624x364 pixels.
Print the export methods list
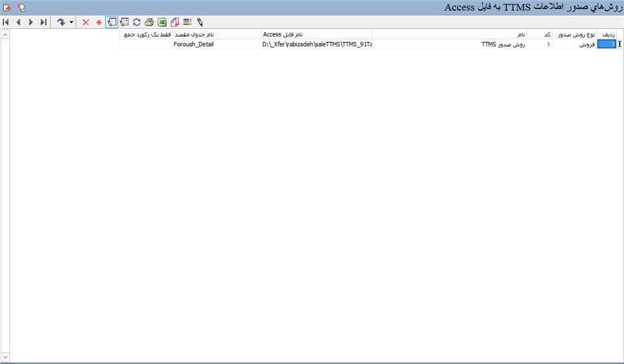[x=149, y=23]
